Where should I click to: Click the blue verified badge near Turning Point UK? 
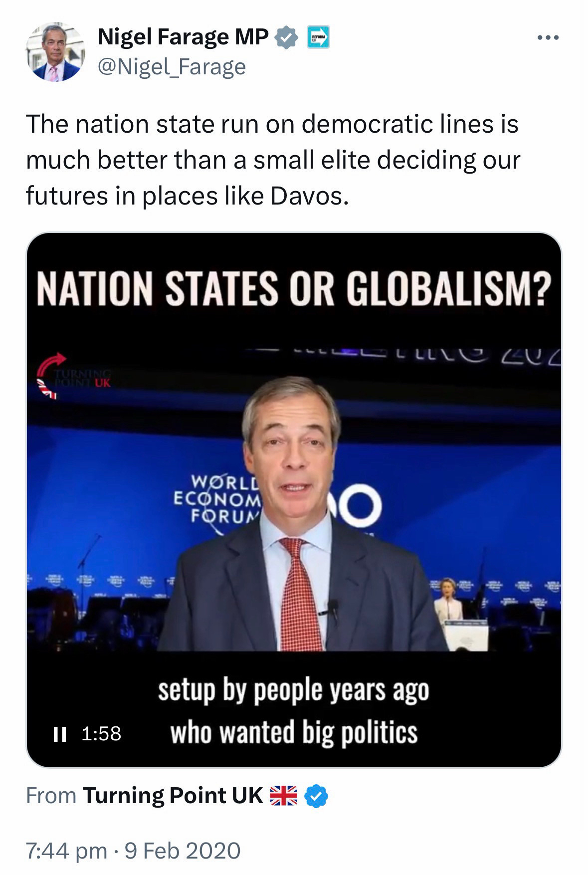pos(316,796)
